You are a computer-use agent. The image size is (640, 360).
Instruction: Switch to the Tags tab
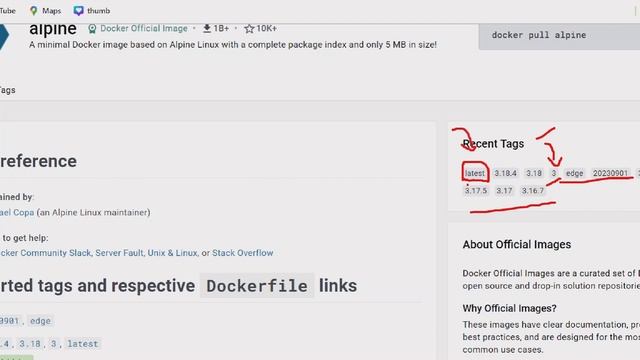7,90
